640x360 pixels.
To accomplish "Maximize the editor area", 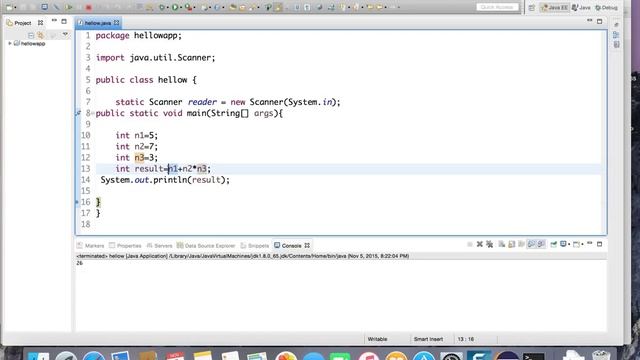I will 600,21.
